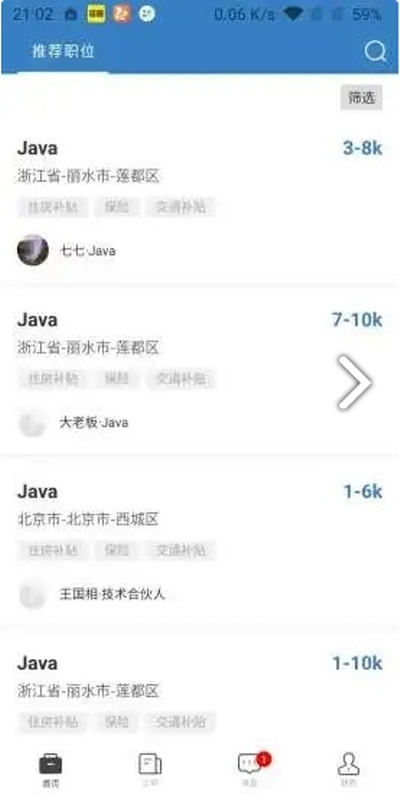Tap the briefcase home icon
Viewport: 400px width, 797px height.
51,764
